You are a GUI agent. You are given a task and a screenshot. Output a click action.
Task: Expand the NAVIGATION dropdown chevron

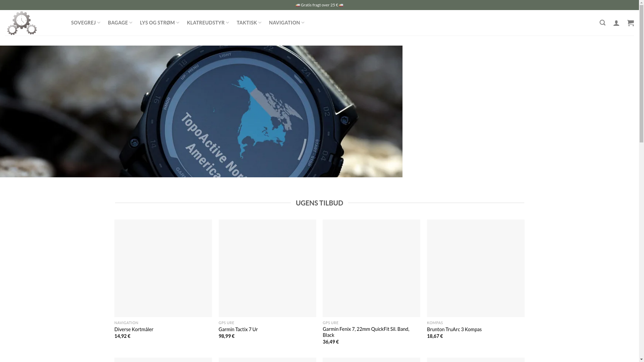pyautogui.click(x=303, y=22)
